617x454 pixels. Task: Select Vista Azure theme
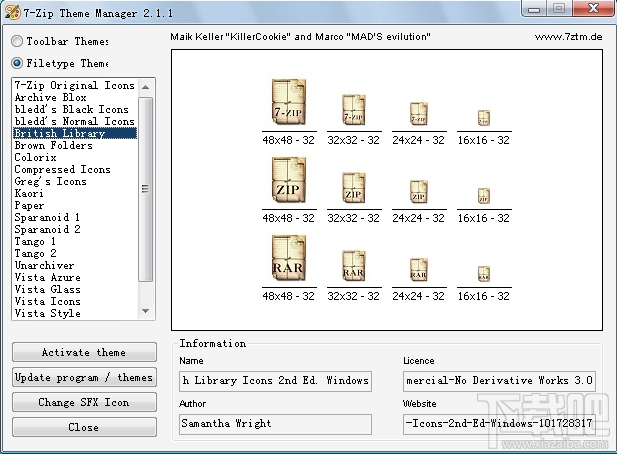pos(75,277)
